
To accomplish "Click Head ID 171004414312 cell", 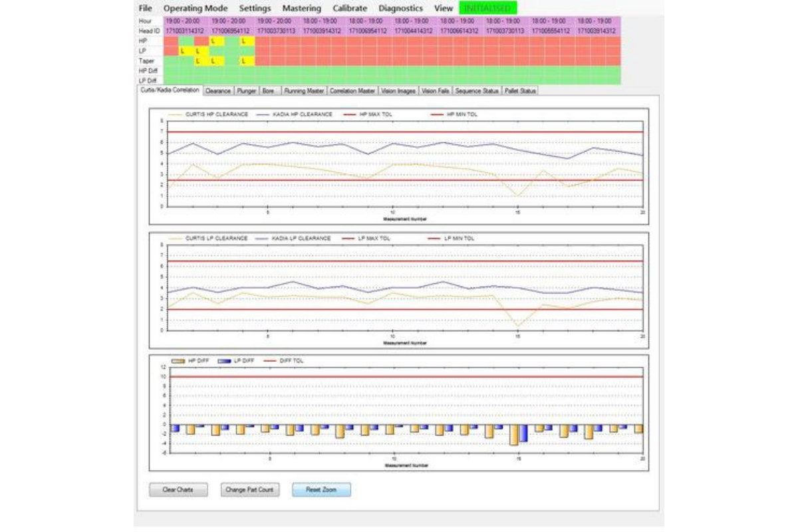I will point(414,31).
